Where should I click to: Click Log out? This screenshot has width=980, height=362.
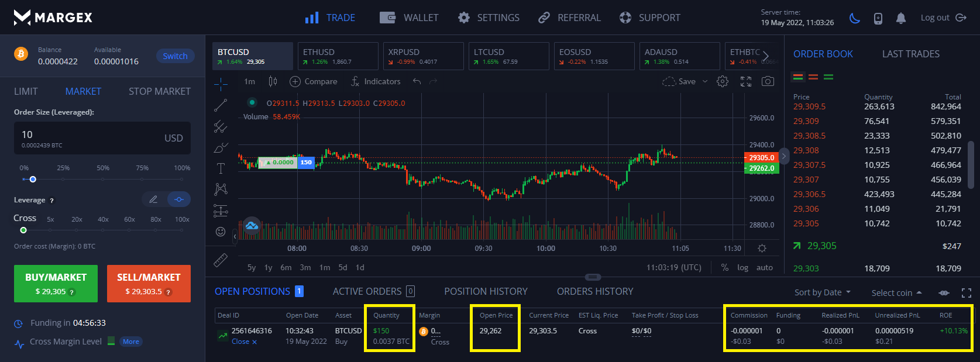(943, 18)
